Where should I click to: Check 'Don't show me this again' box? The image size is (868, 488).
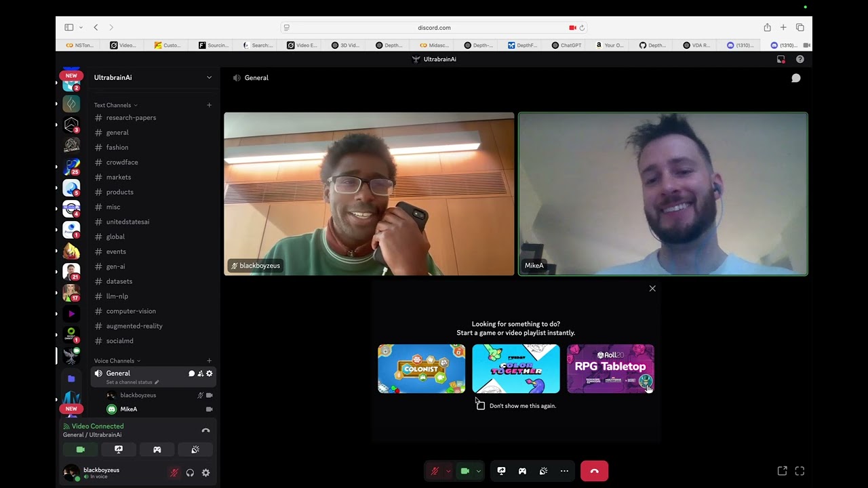click(481, 405)
